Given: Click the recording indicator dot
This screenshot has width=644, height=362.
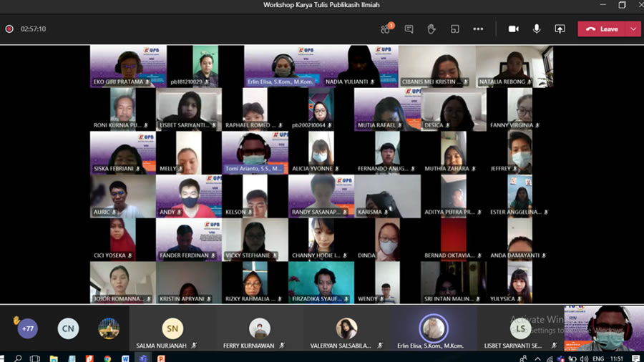Looking at the screenshot, I should pos(9,29).
